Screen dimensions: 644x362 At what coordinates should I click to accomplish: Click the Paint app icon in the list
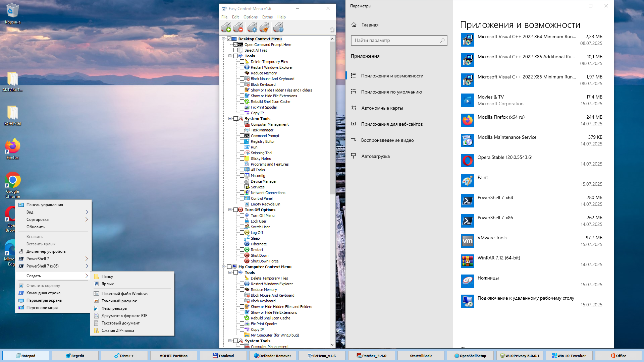pyautogui.click(x=468, y=181)
